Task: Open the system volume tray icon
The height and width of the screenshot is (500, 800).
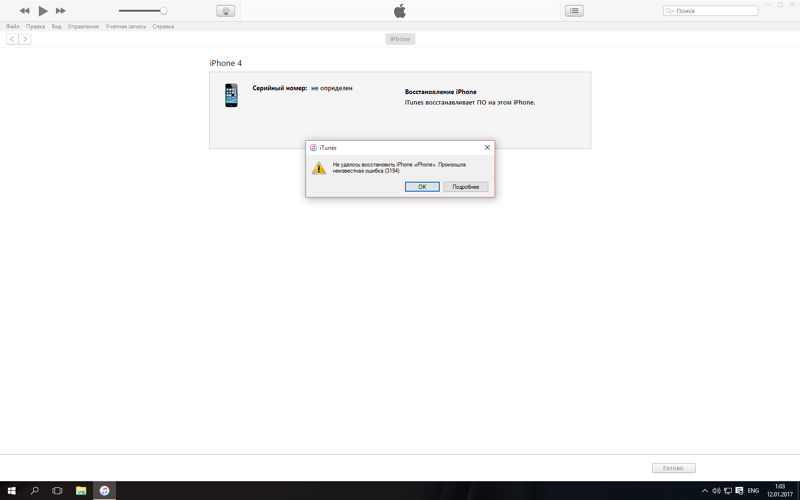Action: (716, 491)
